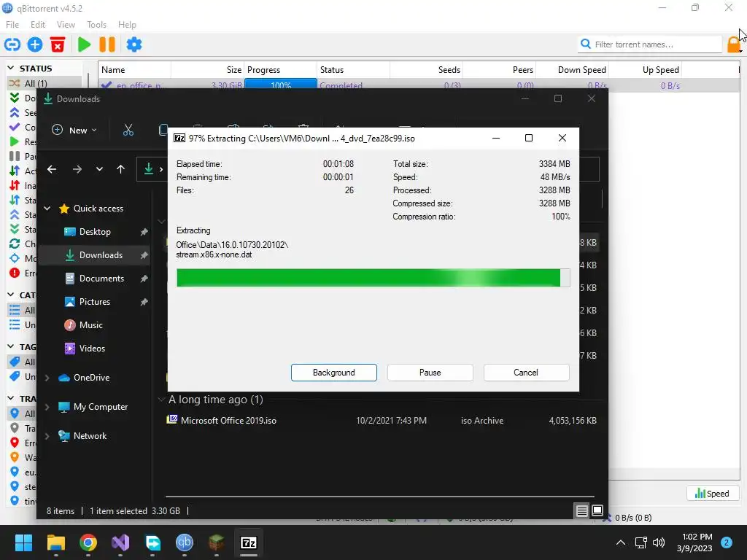This screenshot has width=747, height=560.
Task: Collapse the Quick access tree node
Action: tap(47, 208)
